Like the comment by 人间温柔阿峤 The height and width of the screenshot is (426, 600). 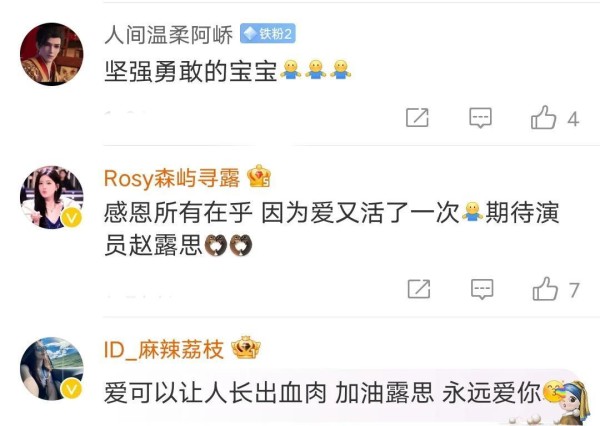(543, 117)
